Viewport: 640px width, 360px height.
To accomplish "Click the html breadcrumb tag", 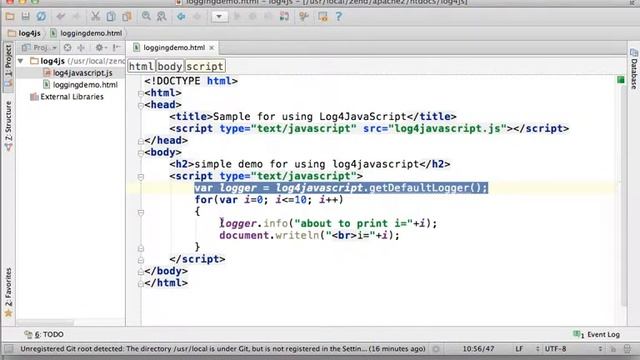I will (x=141, y=66).
